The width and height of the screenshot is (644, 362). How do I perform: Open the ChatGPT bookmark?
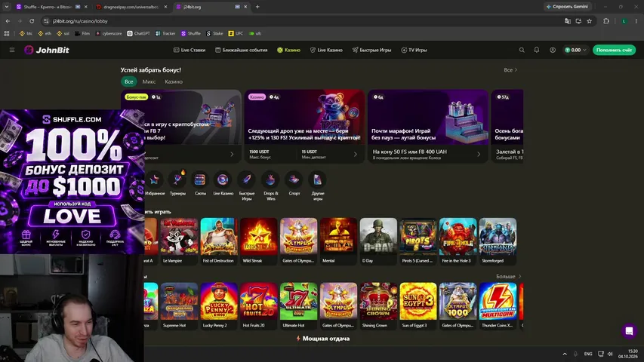point(138,34)
